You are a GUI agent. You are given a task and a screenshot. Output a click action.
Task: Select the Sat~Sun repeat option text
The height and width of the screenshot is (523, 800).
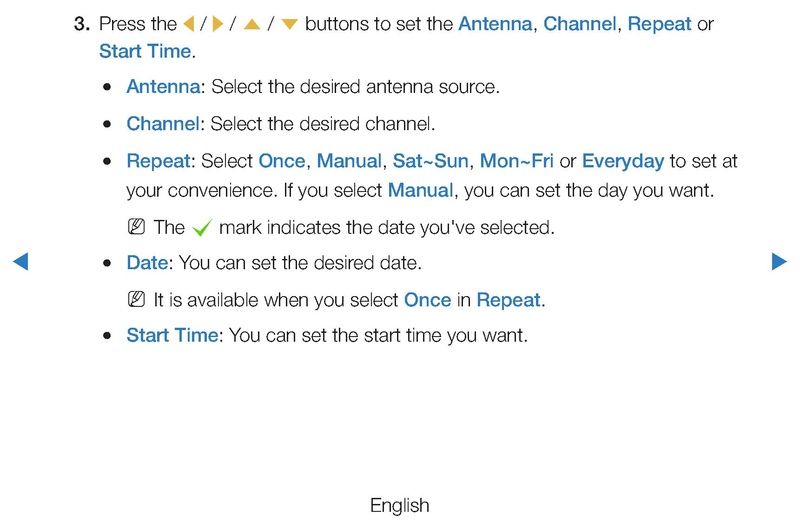point(431,161)
